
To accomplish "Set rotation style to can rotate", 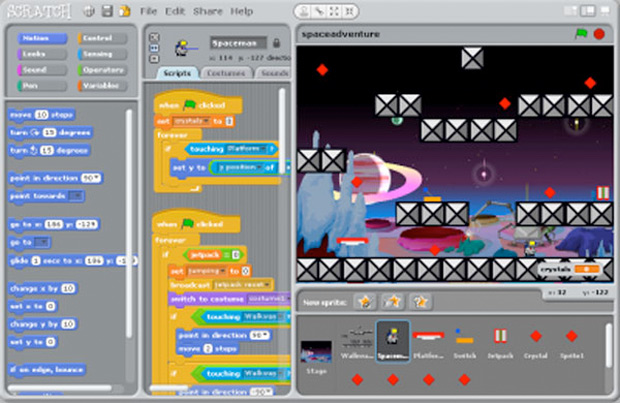I will pos(154,38).
